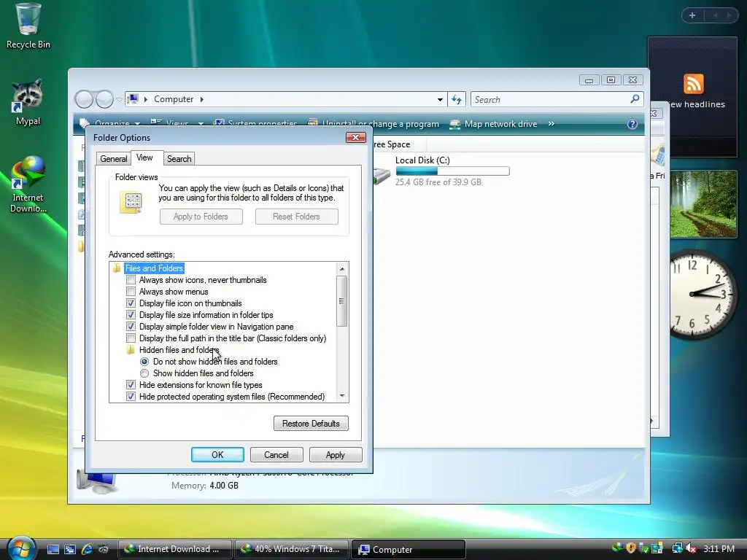This screenshot has height=560, width=747.
Task: Click the folder views illustration icon
Action: click(x=131, y=203)
